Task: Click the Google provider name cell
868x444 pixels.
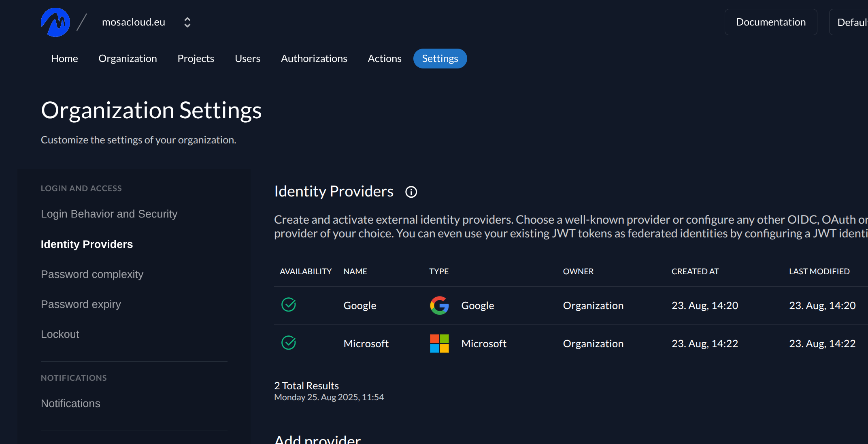Action: tap(360, 305)
